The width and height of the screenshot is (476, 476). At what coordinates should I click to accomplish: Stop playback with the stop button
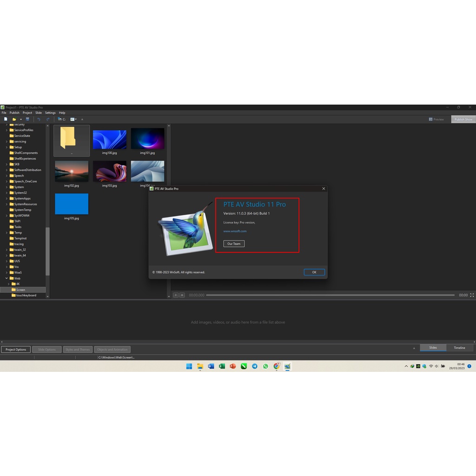point(182,295)
